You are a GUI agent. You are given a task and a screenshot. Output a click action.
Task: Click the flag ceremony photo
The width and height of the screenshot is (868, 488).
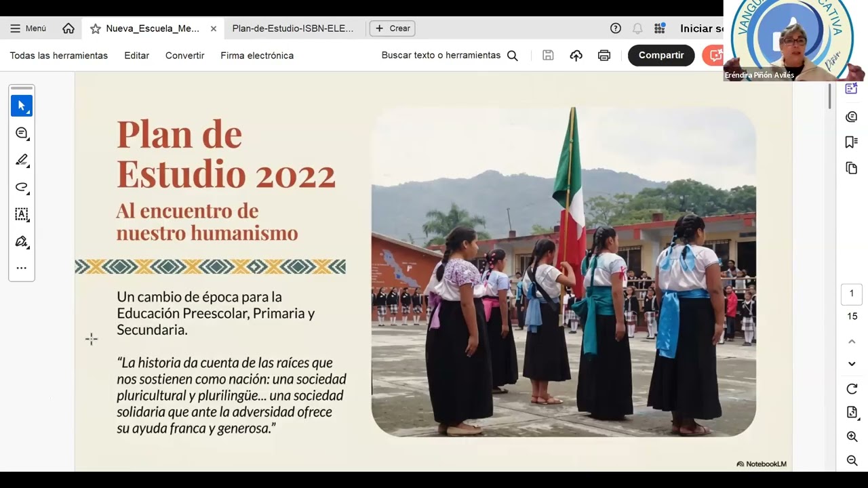point(564,272)
